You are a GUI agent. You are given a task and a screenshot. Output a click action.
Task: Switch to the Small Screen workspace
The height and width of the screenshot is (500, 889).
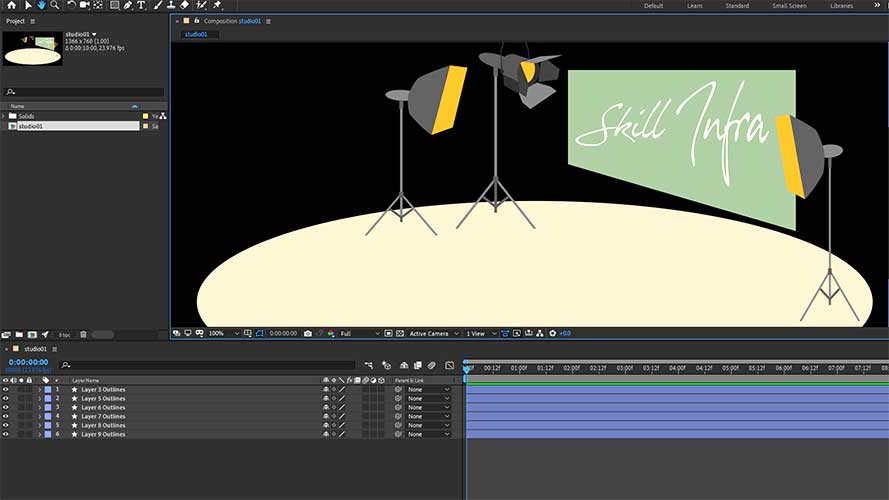coord(789,6)
